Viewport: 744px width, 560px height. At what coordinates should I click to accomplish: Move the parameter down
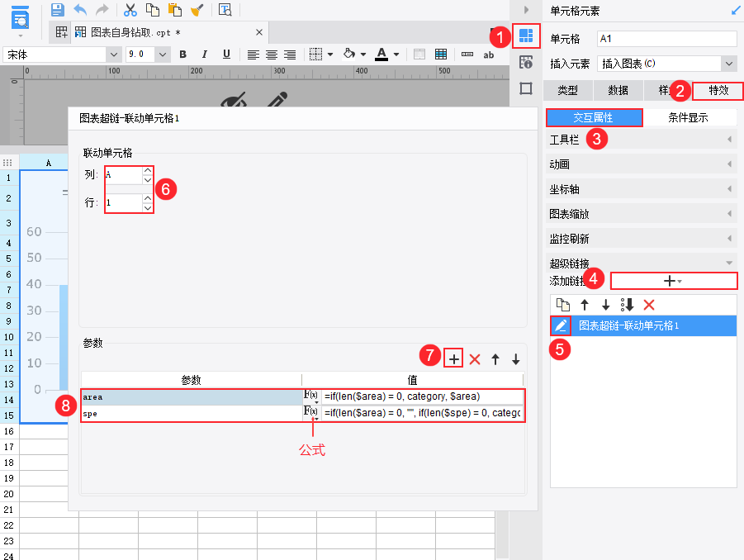point(516,359)
